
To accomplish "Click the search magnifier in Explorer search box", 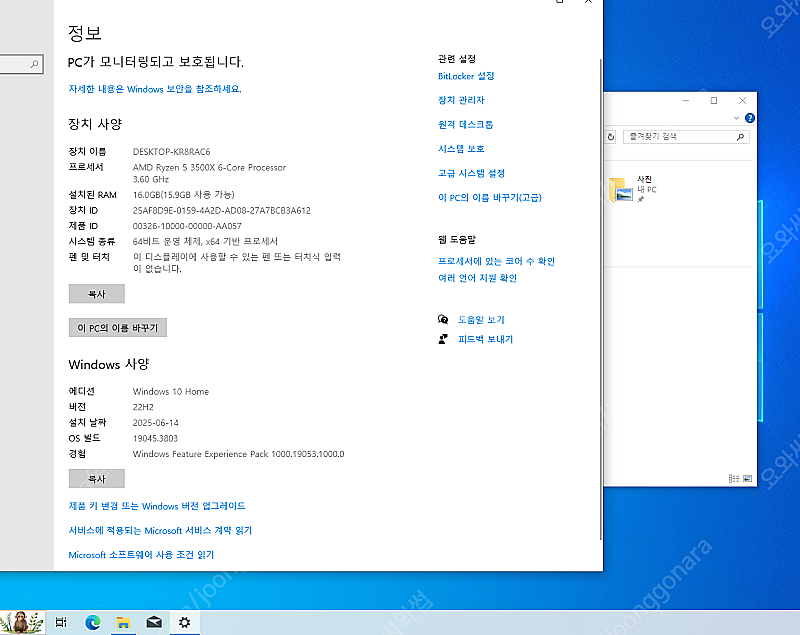I will point(740,137).
